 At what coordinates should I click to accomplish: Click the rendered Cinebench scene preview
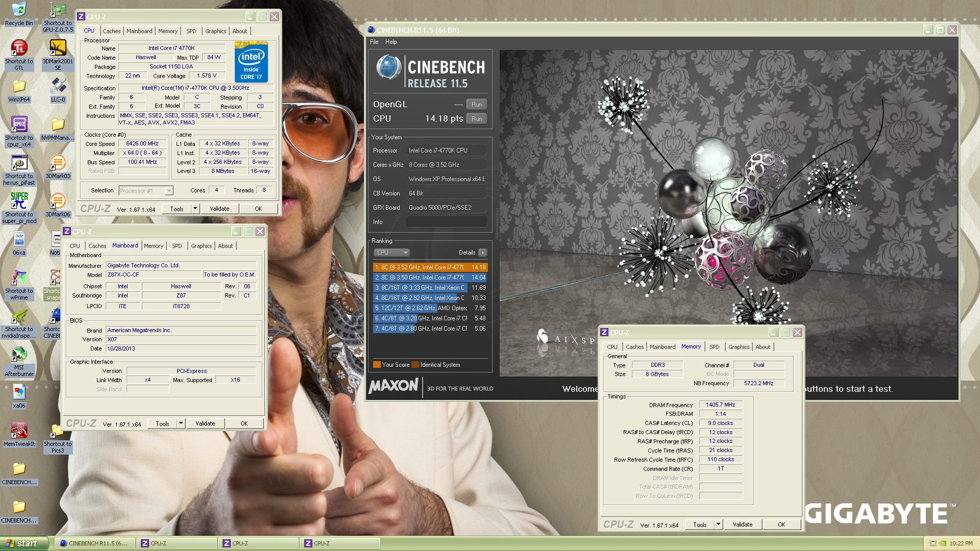[x=728, y=213]
